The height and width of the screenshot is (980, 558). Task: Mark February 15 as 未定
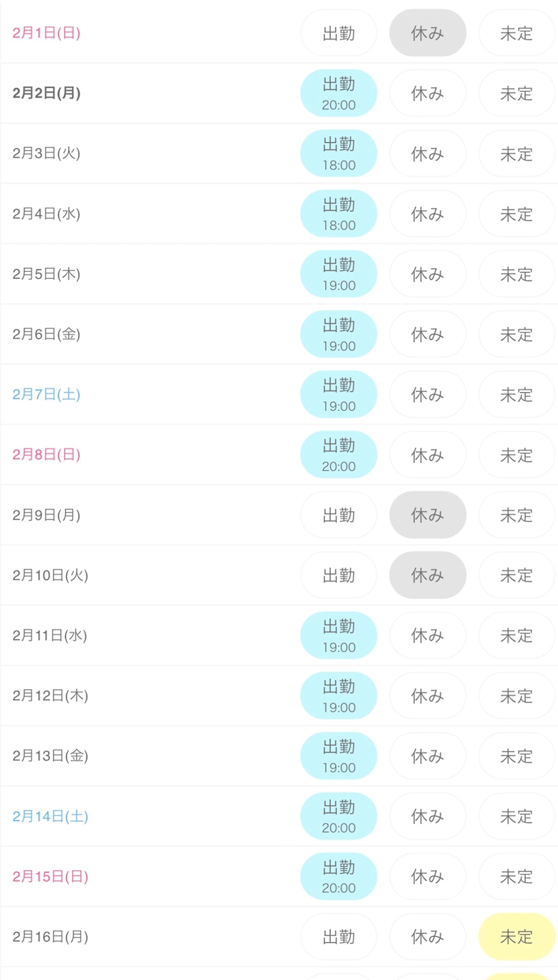point(516,876)
